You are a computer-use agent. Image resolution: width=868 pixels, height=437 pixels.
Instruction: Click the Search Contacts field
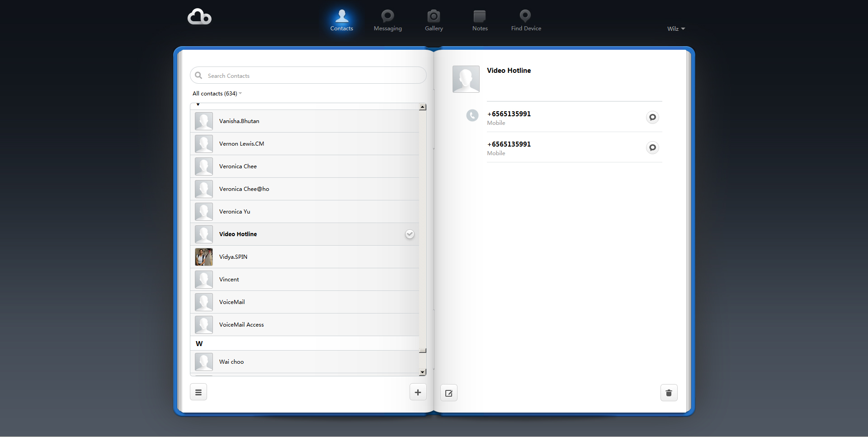pyautogui.click(x=312, y=76)
